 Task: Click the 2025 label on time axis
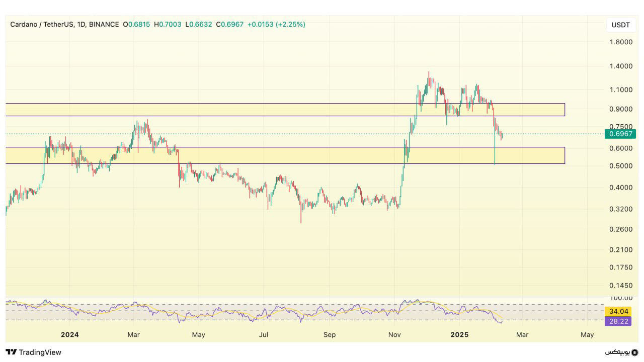pos(459,334)
